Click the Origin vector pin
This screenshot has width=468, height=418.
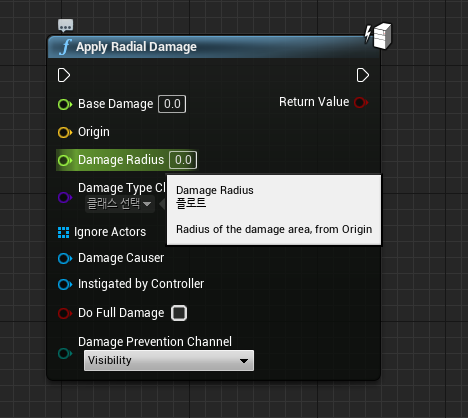[65, 132]
